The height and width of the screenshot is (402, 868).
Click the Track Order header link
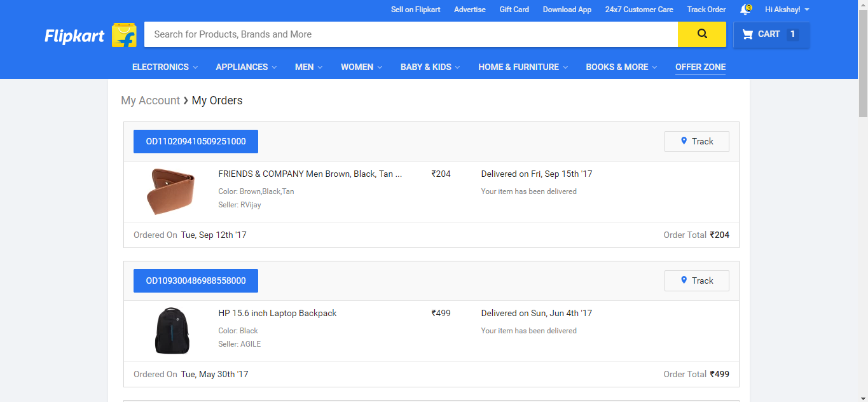(x=706, y=10)
